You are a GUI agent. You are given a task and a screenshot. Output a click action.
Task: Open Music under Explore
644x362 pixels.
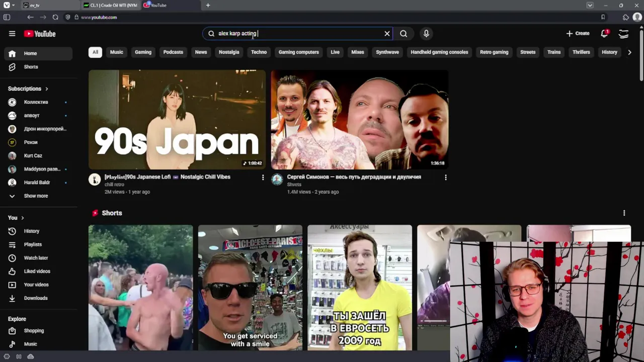tap(38, 344)
